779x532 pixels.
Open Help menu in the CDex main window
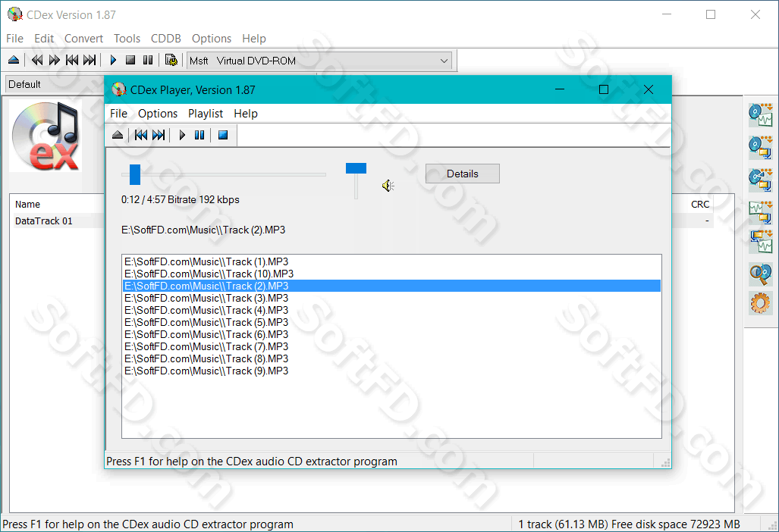pyautogui.click(x=254, y=39)
